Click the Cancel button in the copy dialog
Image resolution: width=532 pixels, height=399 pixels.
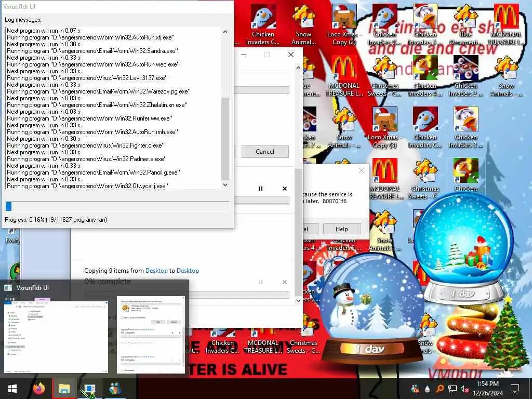(x=265, y=152)
